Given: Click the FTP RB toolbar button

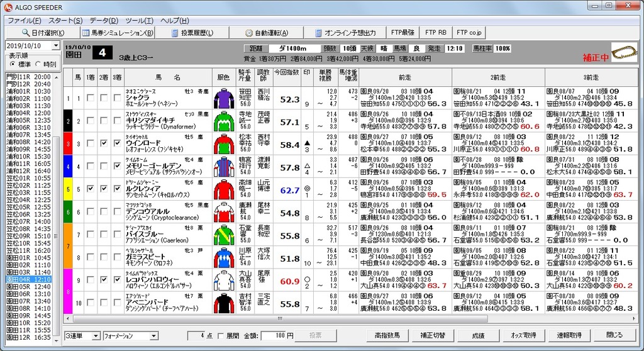Looking at the screenshot, I should click(x=435, y=33).
